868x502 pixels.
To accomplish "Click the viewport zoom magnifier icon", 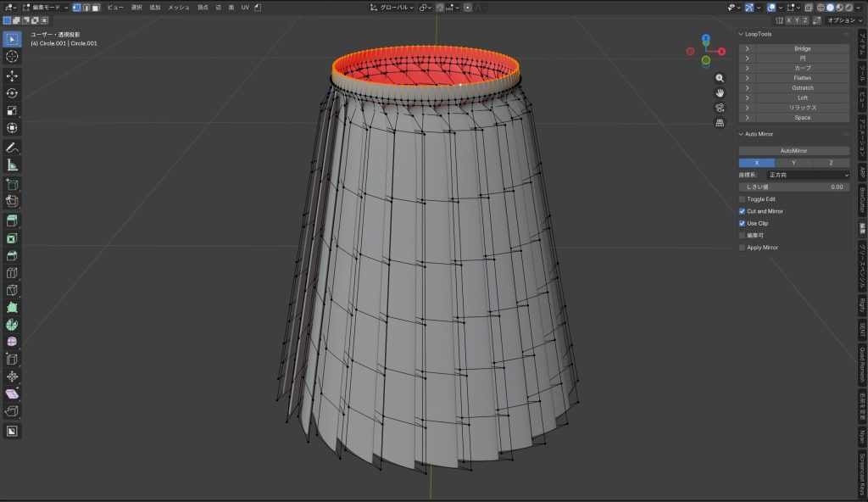I will tap(720, 77).
